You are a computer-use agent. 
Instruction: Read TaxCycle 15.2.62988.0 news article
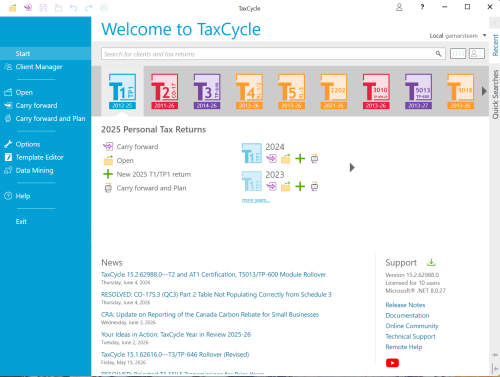coord(213,275)
